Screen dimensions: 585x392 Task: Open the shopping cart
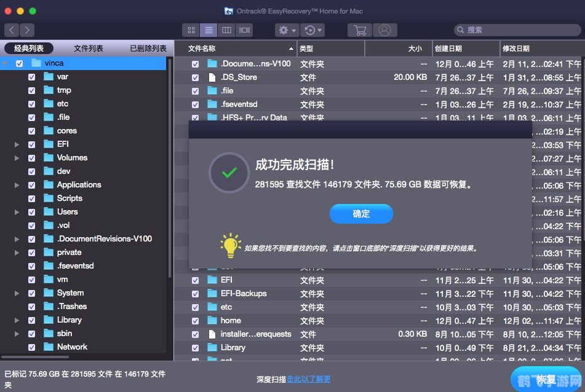click(360, 29)
